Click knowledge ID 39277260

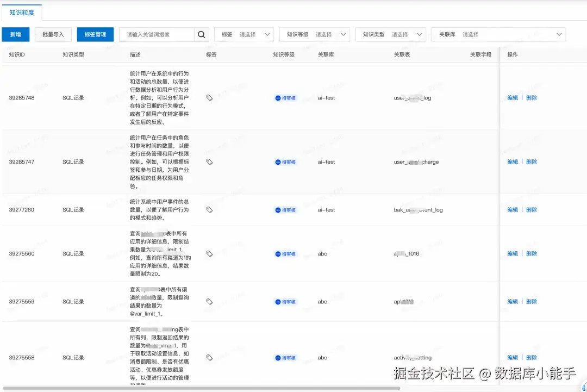[22, 210]
